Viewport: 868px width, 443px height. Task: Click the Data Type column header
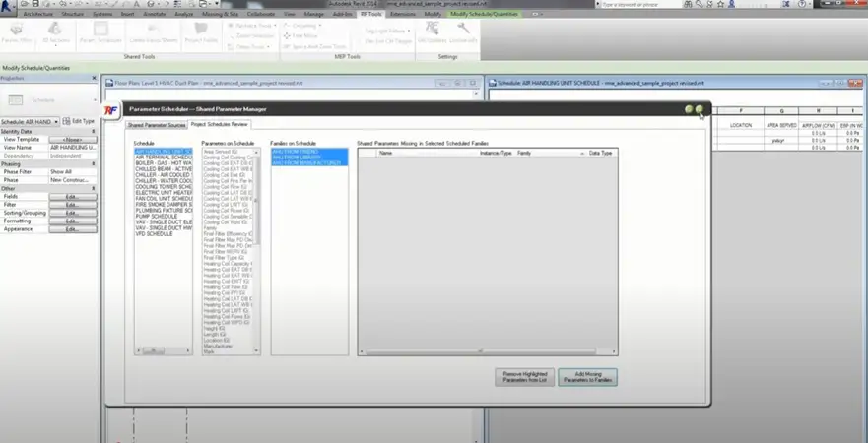tap(601, 153)
